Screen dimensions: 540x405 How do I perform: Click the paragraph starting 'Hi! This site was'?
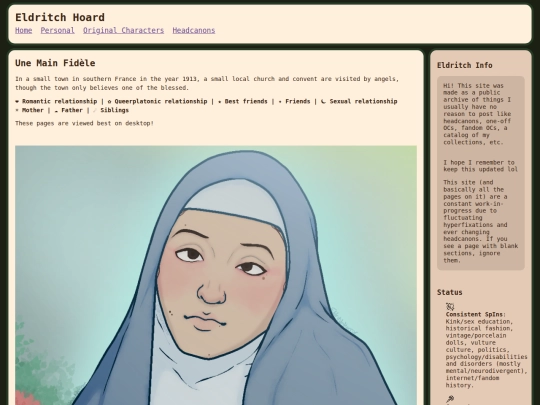477,114
